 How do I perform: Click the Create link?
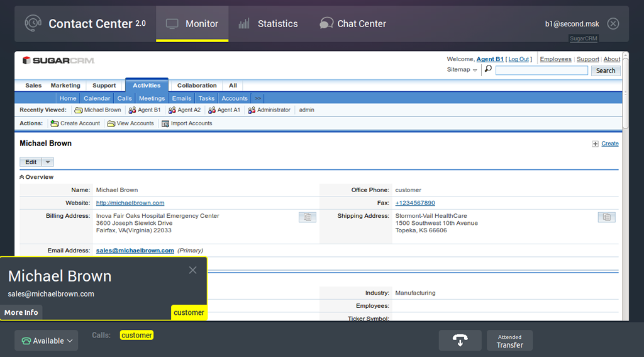[610, 144]
